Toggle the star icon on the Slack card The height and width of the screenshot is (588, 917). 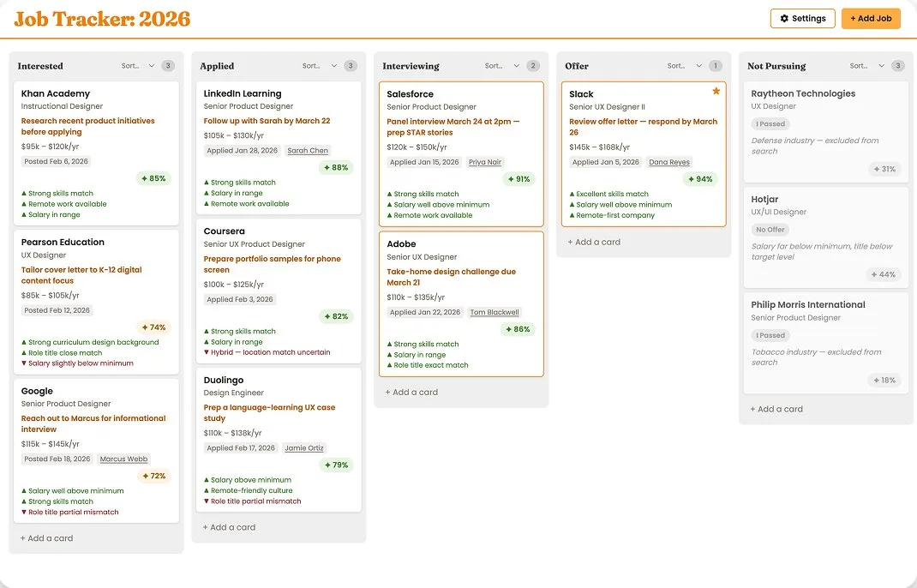(716, 91)
